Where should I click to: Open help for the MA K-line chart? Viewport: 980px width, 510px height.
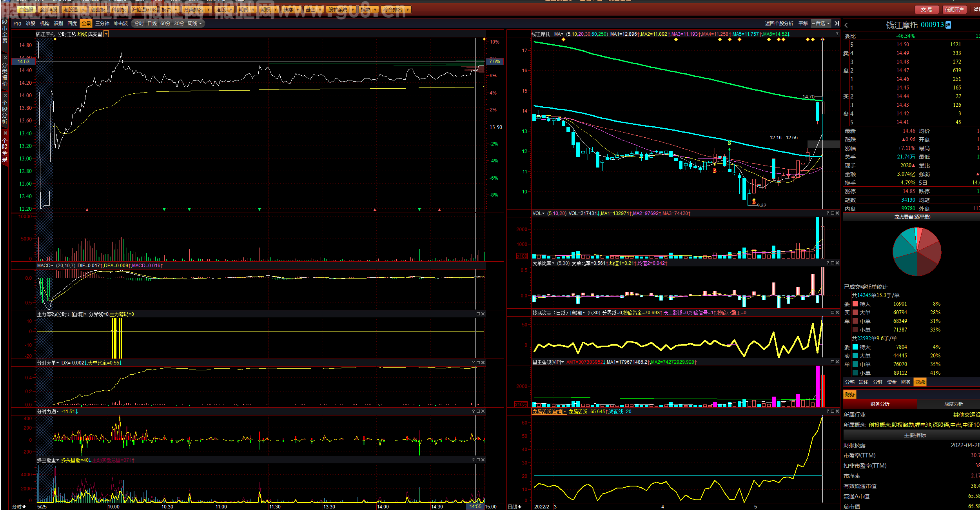(837, 34)
